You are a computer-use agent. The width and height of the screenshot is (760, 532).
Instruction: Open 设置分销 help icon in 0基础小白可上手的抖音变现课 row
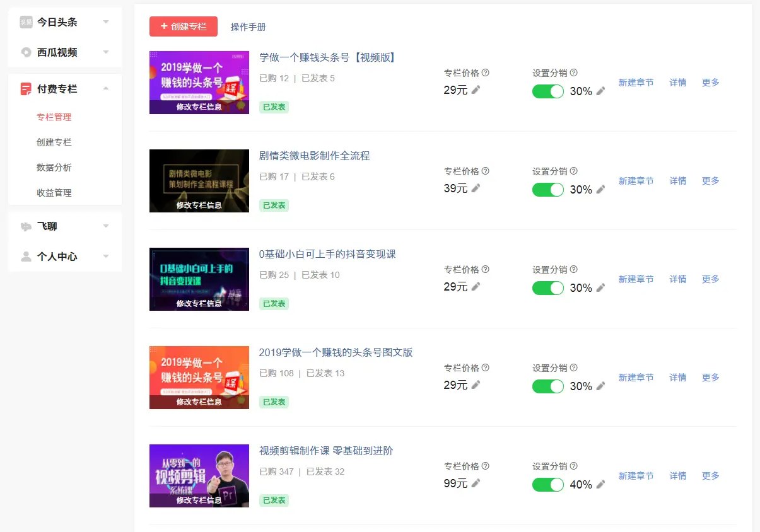(x=574, y=270)
